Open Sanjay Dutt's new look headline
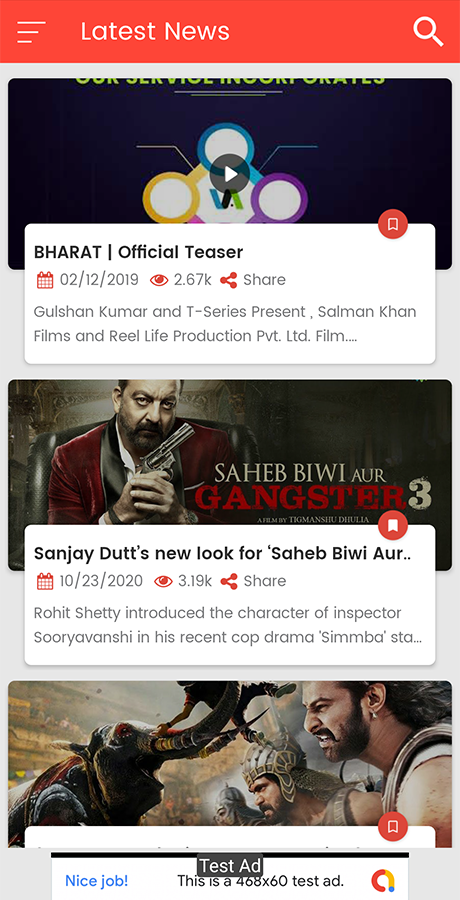The height and width of the screenshot is (900, 460). [223, 553]
